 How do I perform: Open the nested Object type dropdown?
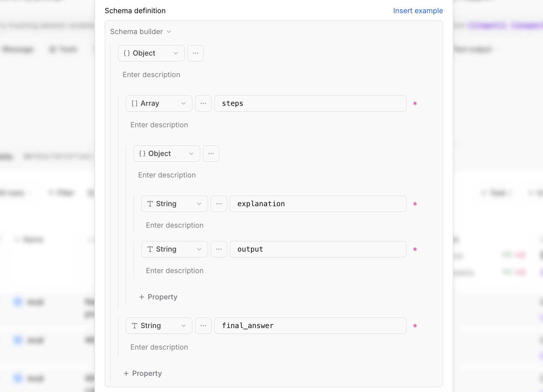click(x=167, y=153)
